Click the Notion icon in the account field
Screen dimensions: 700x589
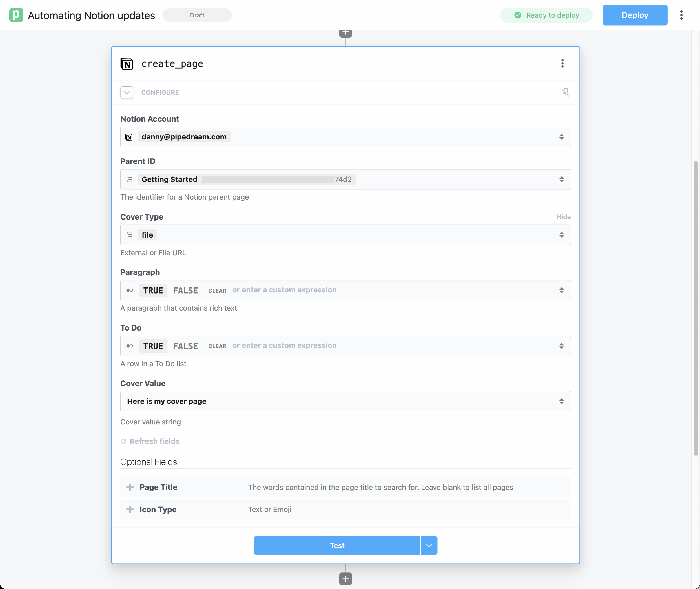(129, 137)
